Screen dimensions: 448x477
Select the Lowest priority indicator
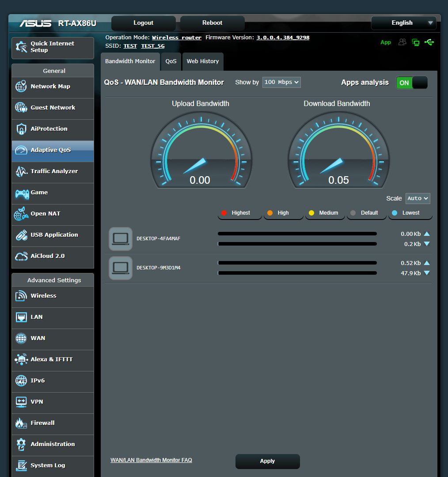pos(410,212)
